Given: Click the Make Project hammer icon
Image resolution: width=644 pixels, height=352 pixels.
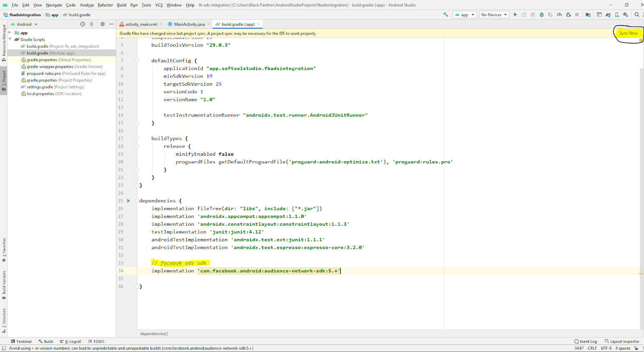Looking at the screenshot, I should tap(446, 14).
